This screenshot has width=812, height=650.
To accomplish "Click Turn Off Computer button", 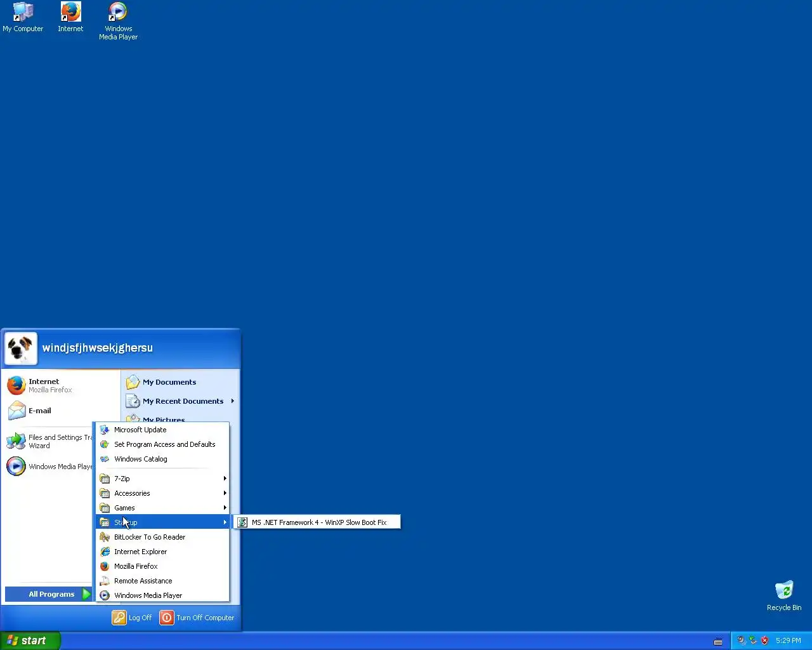I will 197,618.
